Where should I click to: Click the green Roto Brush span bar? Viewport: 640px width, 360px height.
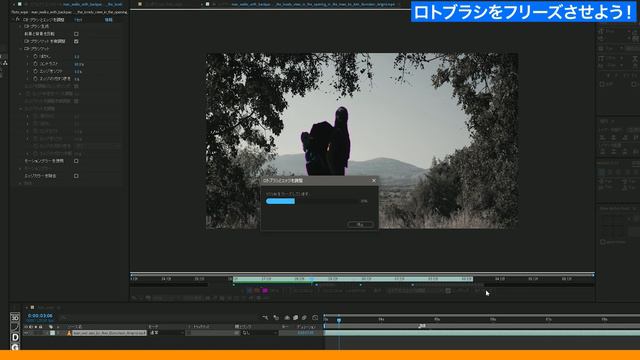pos(353,280)
